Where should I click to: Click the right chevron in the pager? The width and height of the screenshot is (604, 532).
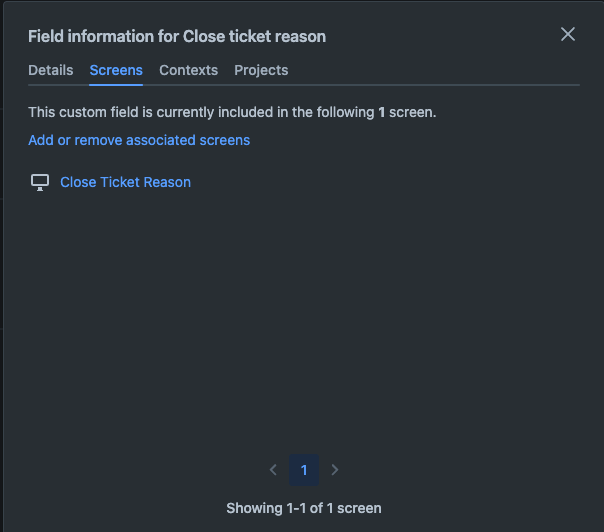tap(335, 470)
